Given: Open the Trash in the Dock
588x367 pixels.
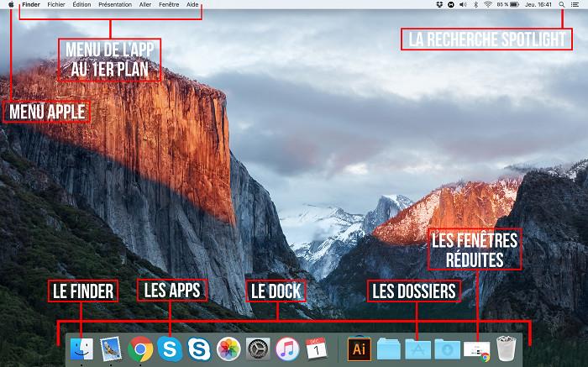Looking at the screenshot, I should [506, 349].
